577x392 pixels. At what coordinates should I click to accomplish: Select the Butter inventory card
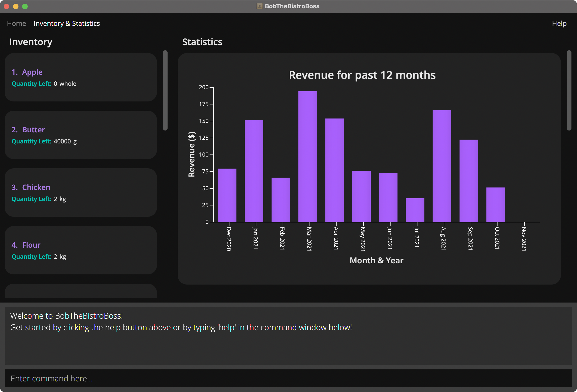point(81,135)
